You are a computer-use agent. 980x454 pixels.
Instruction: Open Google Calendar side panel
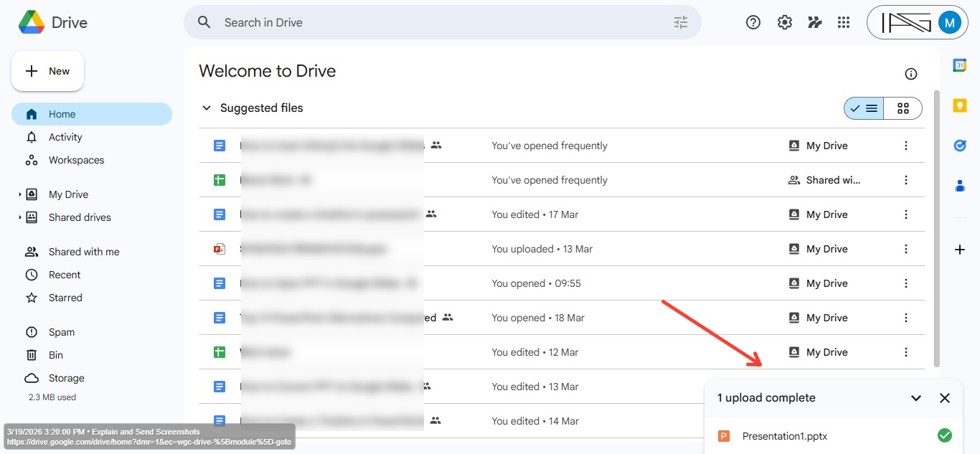coord(960,65)
